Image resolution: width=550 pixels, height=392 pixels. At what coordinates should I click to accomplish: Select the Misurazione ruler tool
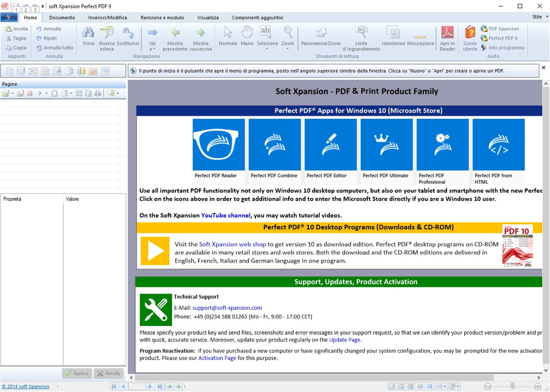click(x=421, y=39)
